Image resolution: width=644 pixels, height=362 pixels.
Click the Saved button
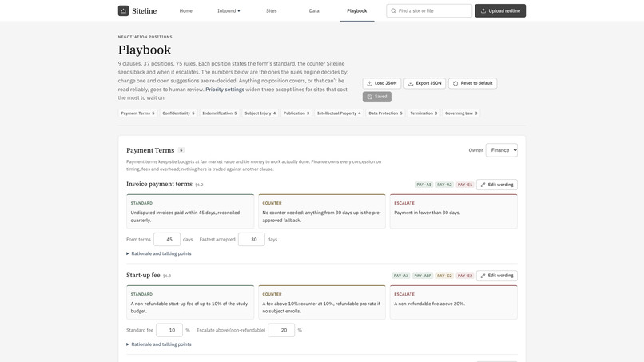tap(376, 97)
